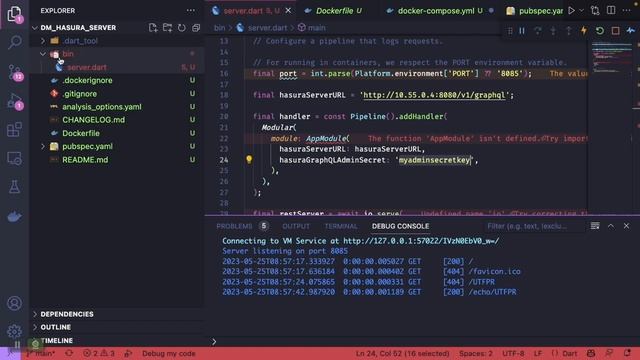Viewport: 640px width, 360px height.
Task: Open run options dropdown arrow
Action: (582, 11)
